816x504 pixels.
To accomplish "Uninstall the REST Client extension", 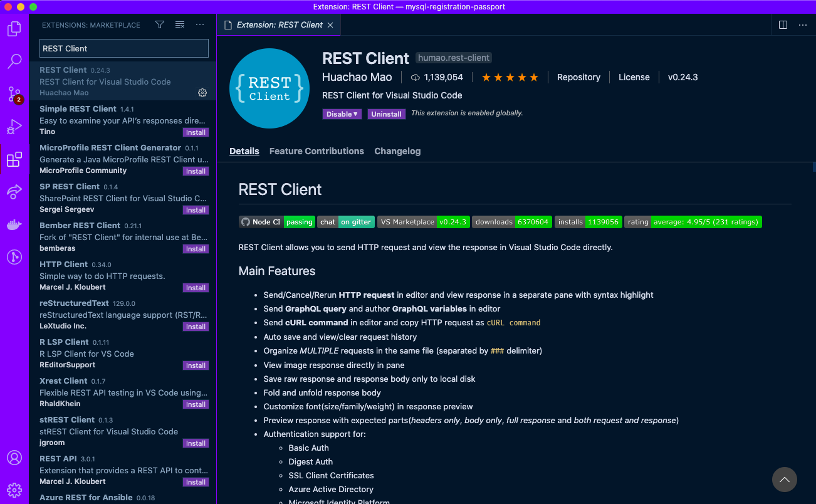I will pyautogui.click(x=386, y=113).
